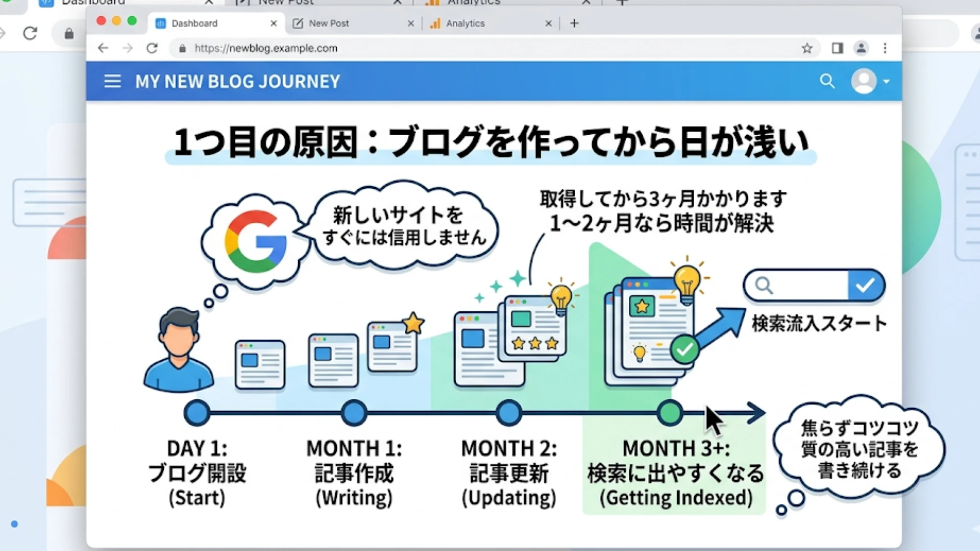Toggle the side panel icon in browser toolbar
Image resolution: width=980 pixels, height=551 pixels.
point(837,48)
